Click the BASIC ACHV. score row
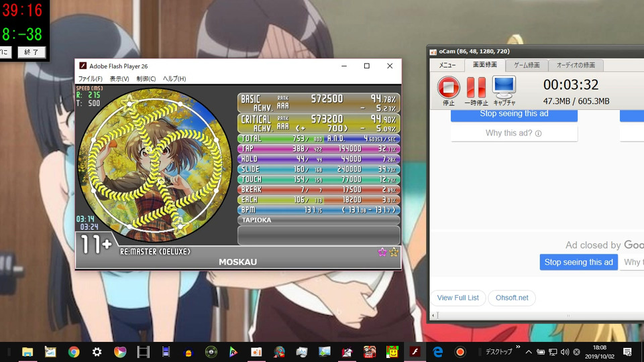 [x=319, y=103]
